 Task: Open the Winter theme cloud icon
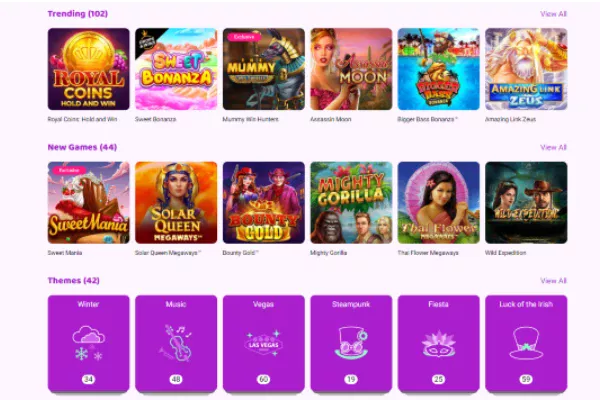[88, 343]
